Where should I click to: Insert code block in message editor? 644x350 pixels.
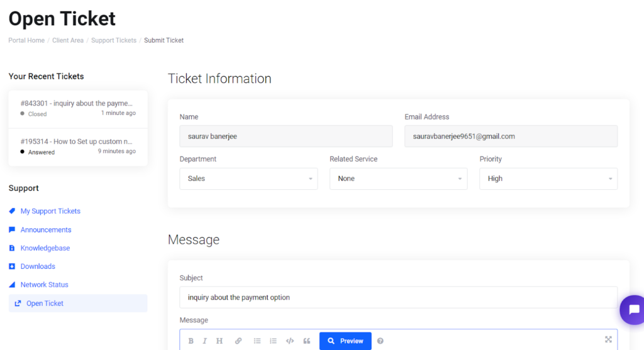(x=290, y=341)
